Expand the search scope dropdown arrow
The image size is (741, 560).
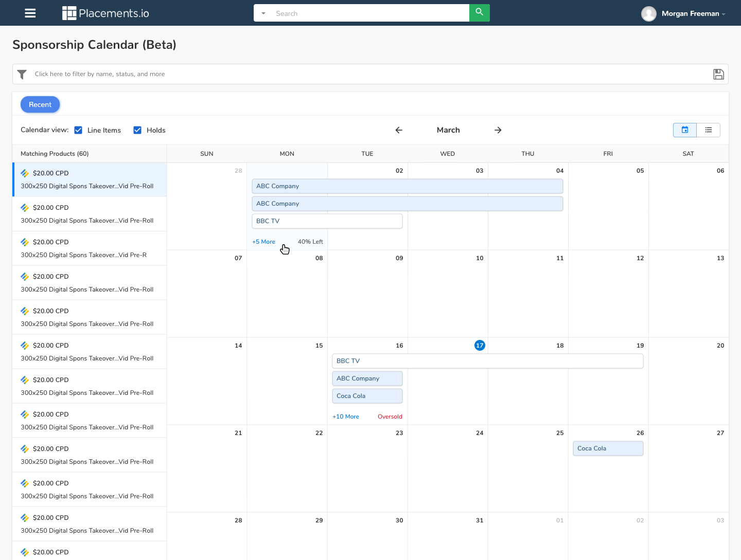(x=263, y=13)
